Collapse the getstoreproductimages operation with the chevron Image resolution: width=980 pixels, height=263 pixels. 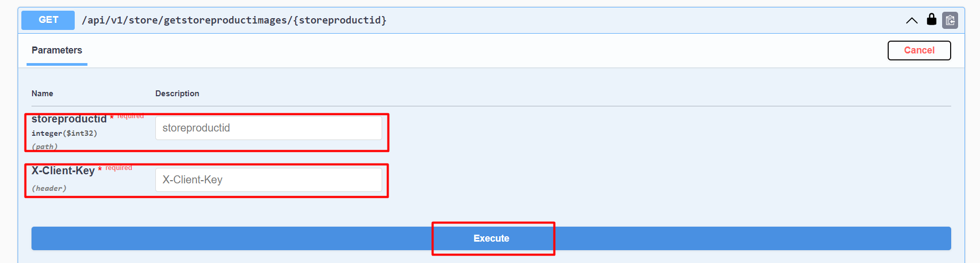tap(912, 20)
